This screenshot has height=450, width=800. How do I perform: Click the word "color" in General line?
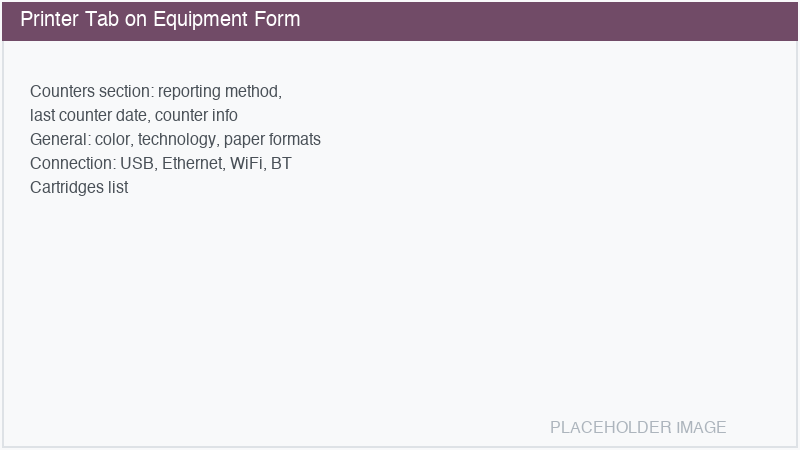[x=114, y=139]
